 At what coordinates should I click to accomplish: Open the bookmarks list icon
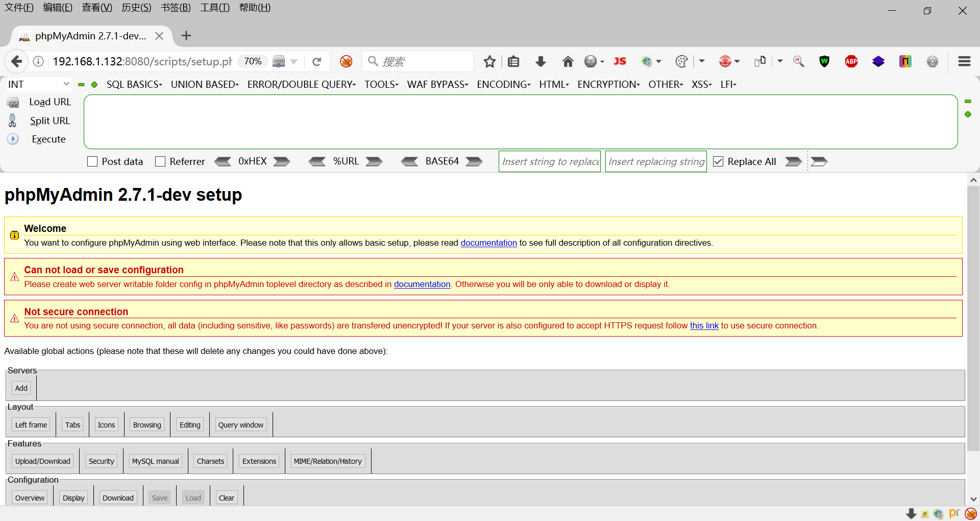[x=513, y=62]
